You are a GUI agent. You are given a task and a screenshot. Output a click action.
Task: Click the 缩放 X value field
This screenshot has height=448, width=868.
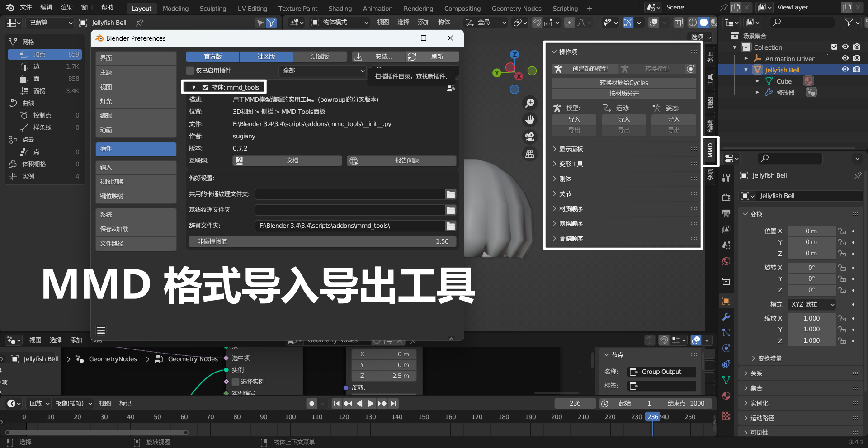[x=811, y=318]
